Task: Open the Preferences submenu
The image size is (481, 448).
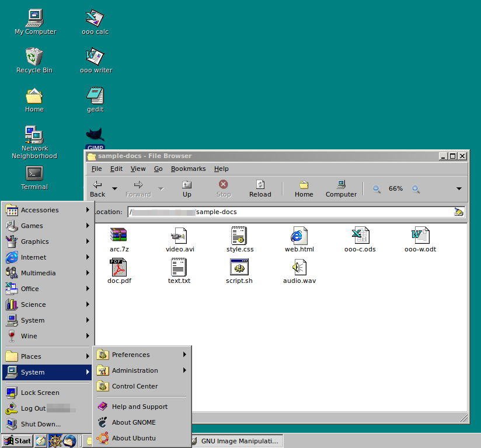Action: coord(142,355)
